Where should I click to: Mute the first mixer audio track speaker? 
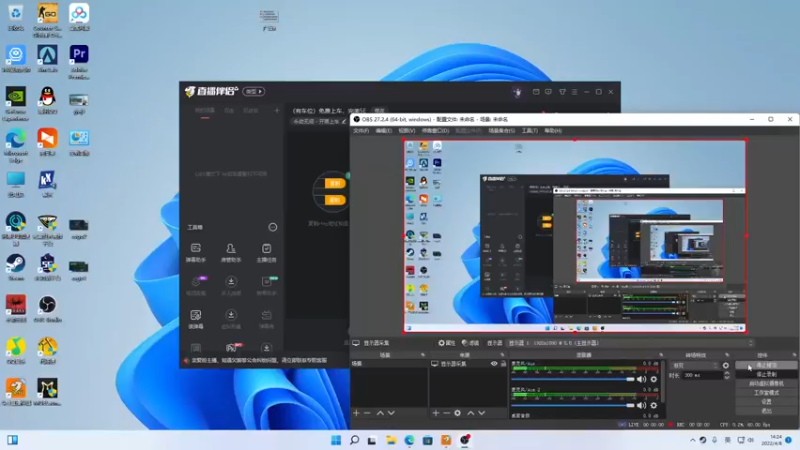click(641, 379)
